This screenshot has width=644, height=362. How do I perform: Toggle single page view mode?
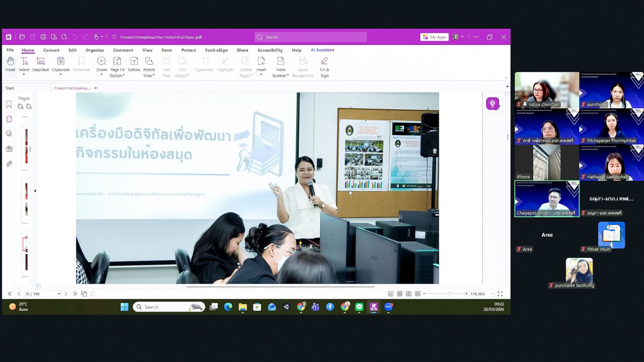[390, 294]
